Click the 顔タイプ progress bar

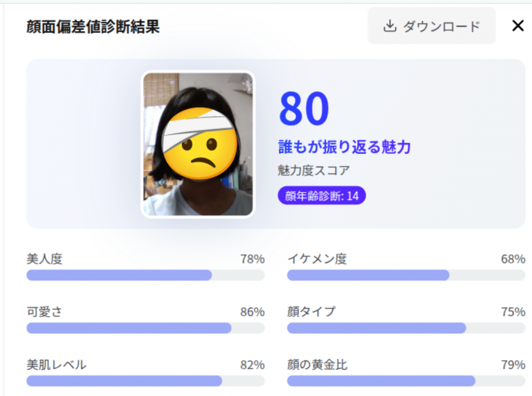pos(406,328)
